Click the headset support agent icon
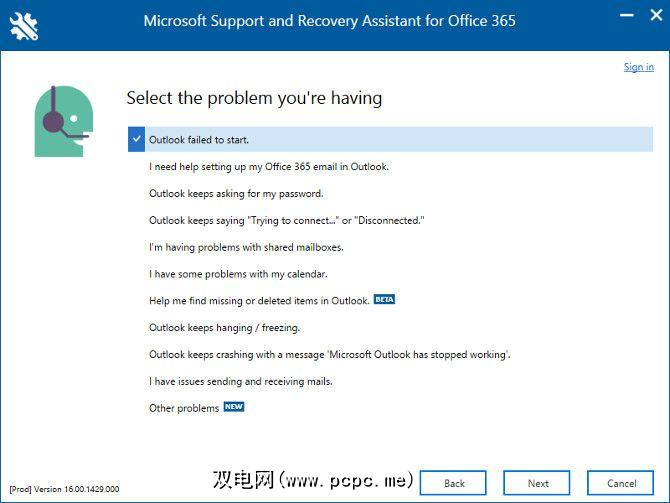Viewport: 670px width, 503px height. (x=64, y=121)
